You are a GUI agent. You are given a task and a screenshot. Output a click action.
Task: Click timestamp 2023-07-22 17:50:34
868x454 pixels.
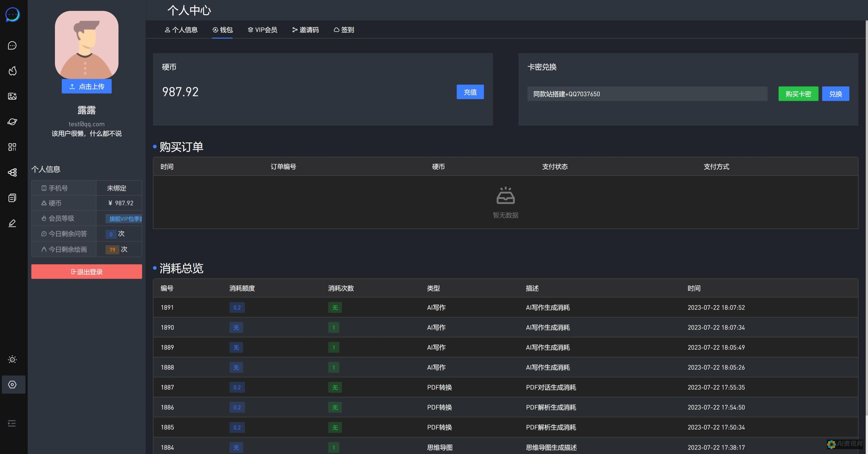coord(716,427)
